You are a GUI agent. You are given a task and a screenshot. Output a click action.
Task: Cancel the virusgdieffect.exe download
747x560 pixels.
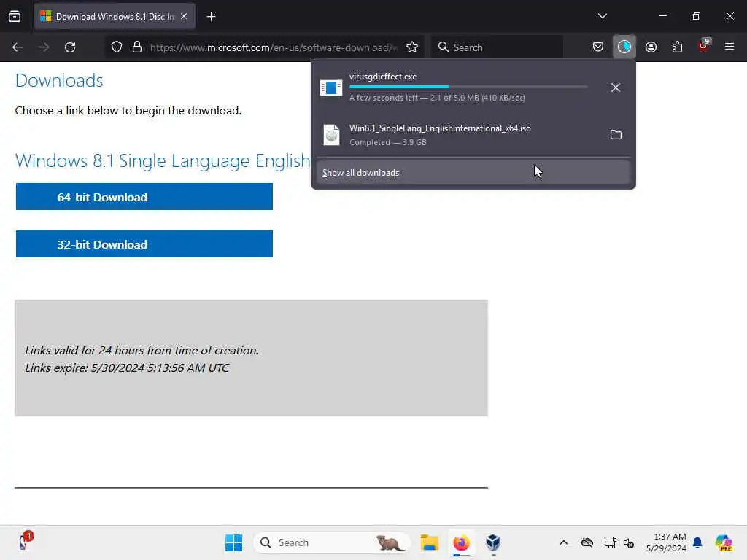click(615, 87)
